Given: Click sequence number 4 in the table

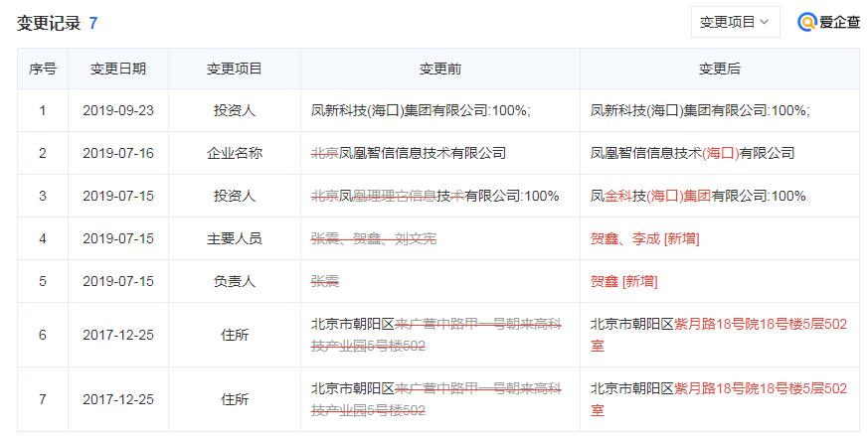Looking at the screenshot, I should click(x=43, y=238).
